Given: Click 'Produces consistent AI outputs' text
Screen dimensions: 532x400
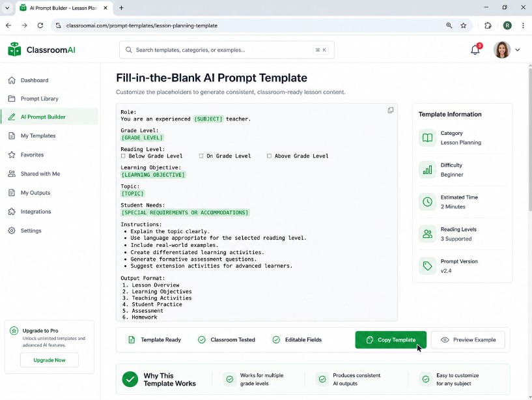Looking at the screenshot, I should (x=356, y=379).
